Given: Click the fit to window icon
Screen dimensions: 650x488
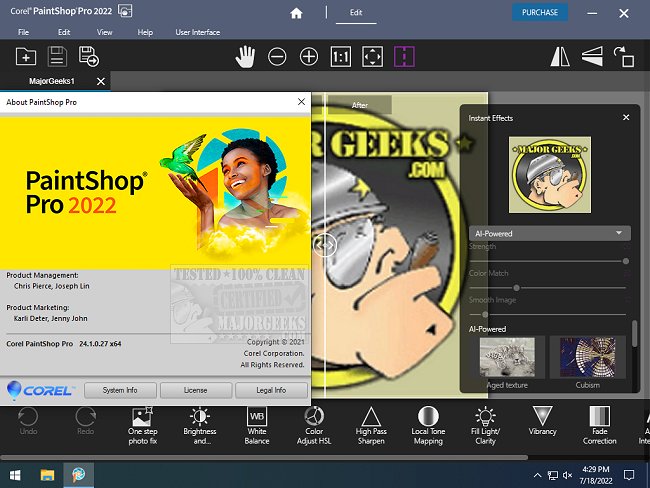Looking at the screenshot, I should click(372, 57).
